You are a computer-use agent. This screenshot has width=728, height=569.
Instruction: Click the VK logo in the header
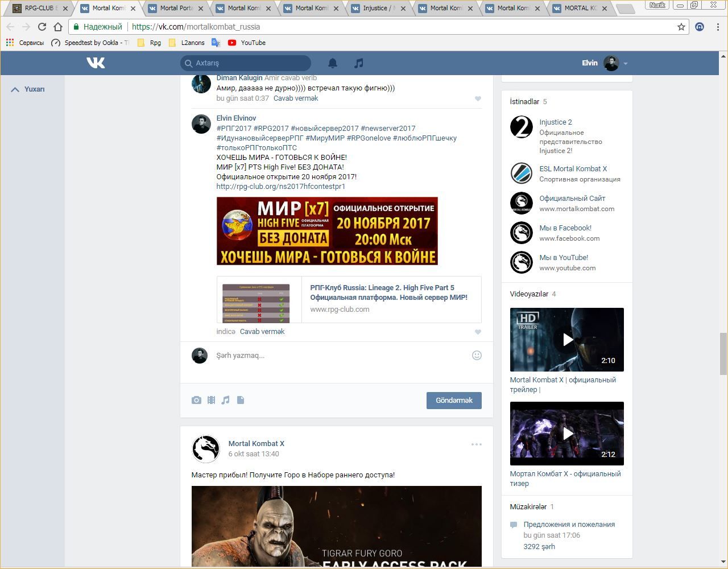pyautogui.click(x=96, y=63)
